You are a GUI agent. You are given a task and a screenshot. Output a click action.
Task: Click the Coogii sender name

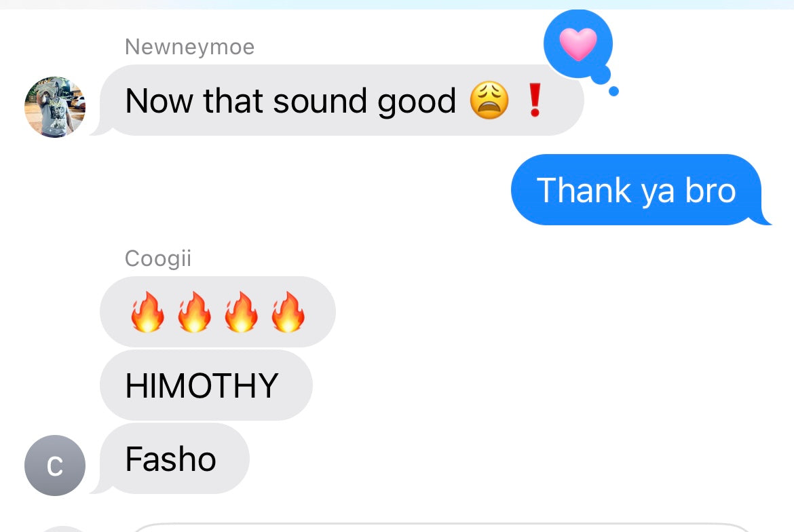point(158,259)
